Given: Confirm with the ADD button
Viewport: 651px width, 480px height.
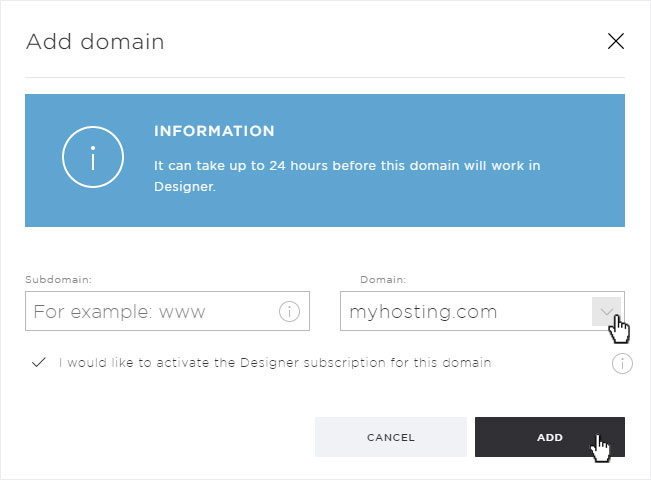Looking at the screenshot, I should (x=550, y=437).
